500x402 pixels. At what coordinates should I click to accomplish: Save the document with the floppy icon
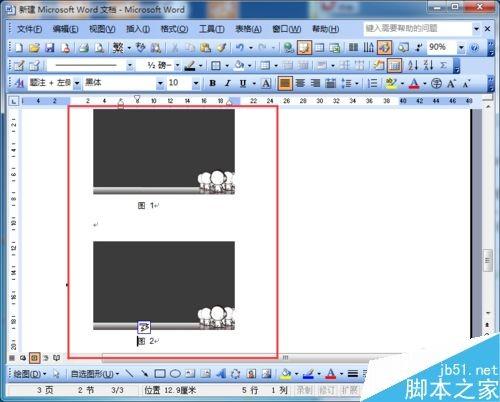click(50, 48)
